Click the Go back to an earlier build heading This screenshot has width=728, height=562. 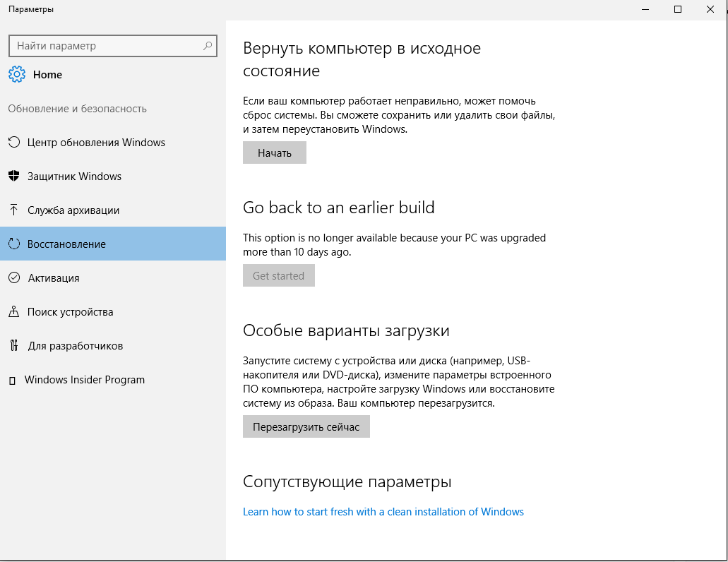click(338, 208)
